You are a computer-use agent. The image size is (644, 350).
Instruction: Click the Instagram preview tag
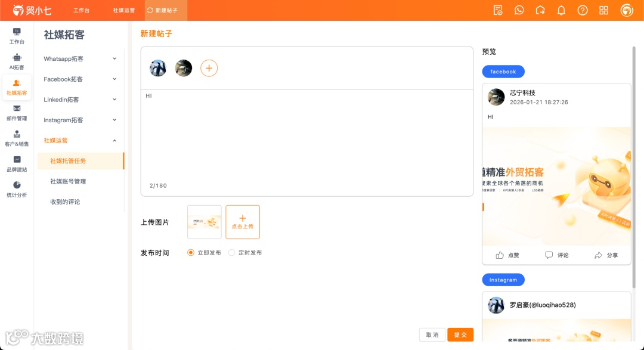coord(503,280)
